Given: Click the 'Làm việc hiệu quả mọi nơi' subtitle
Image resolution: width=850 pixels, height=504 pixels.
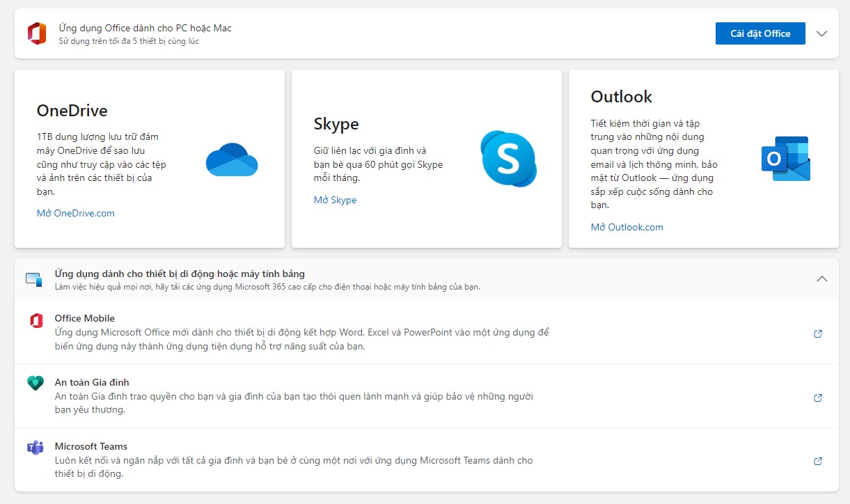Looking at the screenshot, I should (x=267, y=287).
